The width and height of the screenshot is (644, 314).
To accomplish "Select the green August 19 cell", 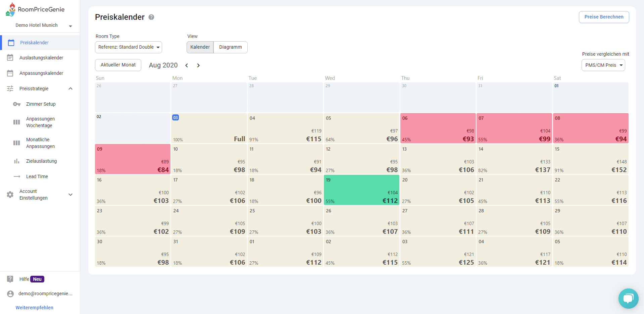I will (361, 190).
